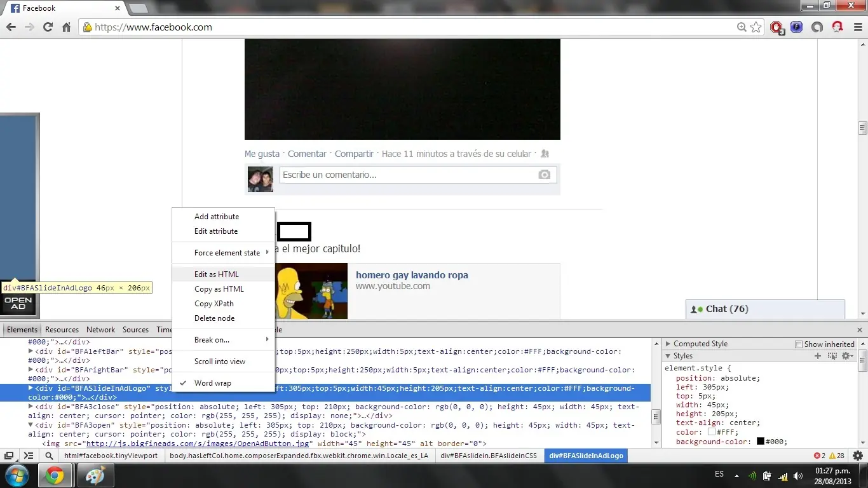Open the Styles gear options menu

[847, 356]
